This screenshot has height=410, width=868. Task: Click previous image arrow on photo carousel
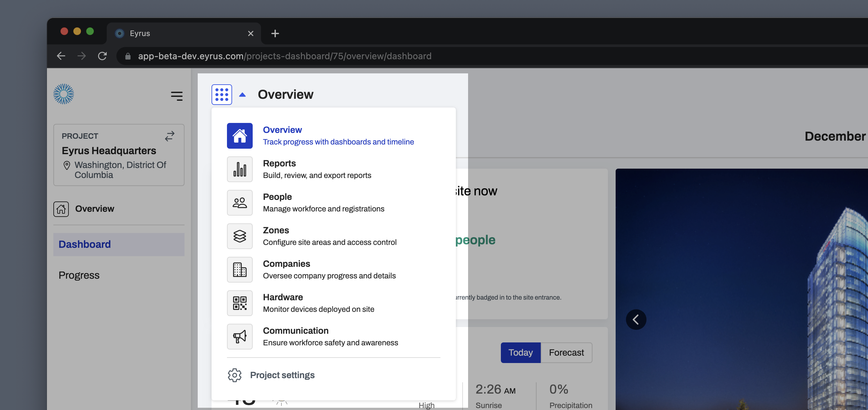tap(636, 319)
